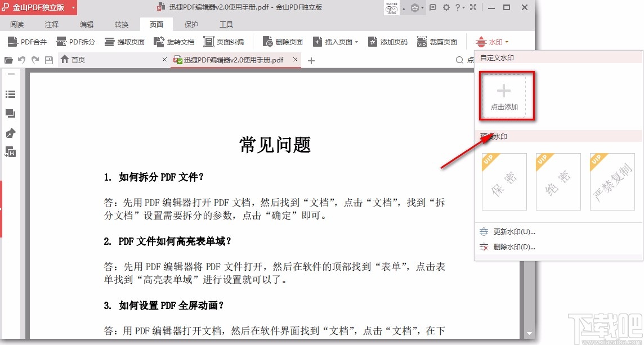644x345 pixels.
Task: Open the bookmarks outline panel in sidebar
Action: 10,94
